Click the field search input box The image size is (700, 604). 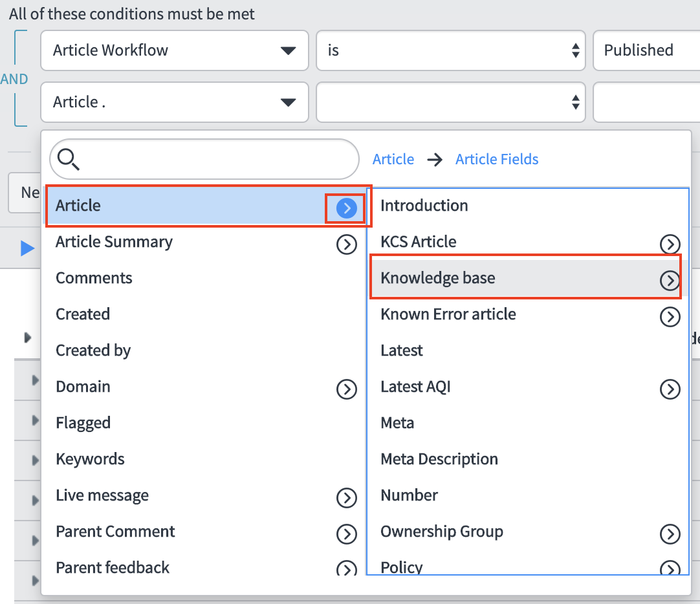[213, 159]
